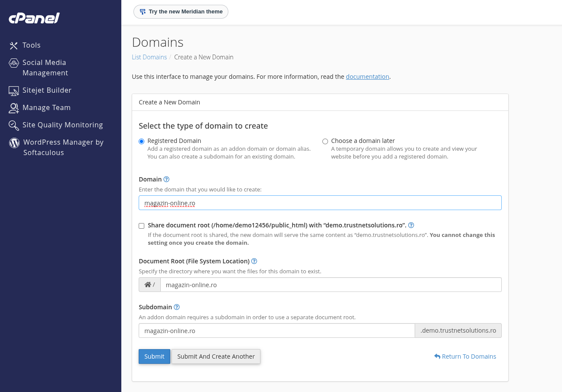Viewport: 562px width, 392px height.
Task: Click the Document Root text field
Action: (331, 285)
